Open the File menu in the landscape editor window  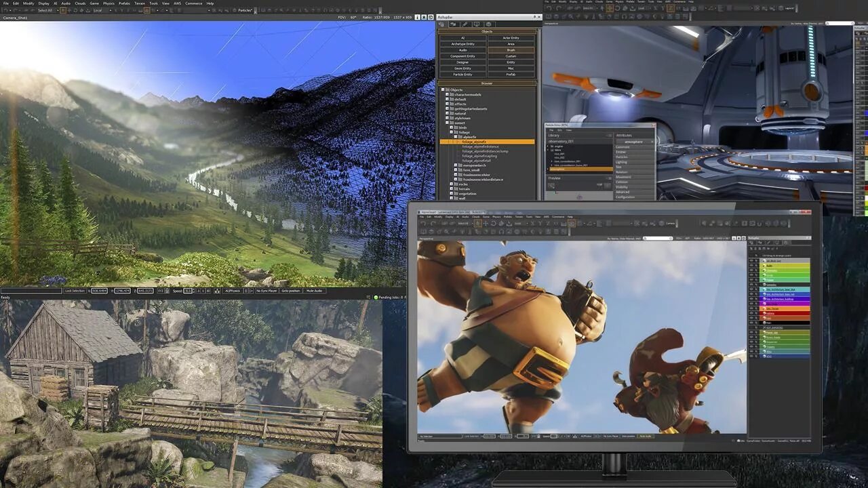tap(5, 3)
